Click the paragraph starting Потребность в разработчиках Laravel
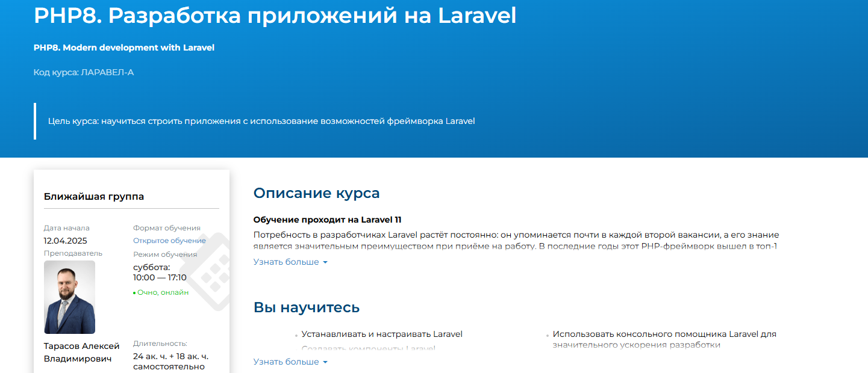868x373 pixels. (516, 241)
